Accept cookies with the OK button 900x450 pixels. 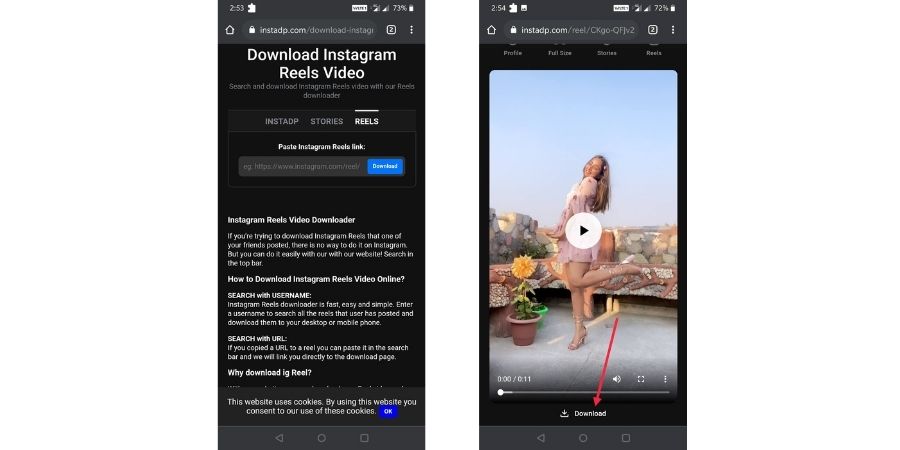click(x=388, y=411)
